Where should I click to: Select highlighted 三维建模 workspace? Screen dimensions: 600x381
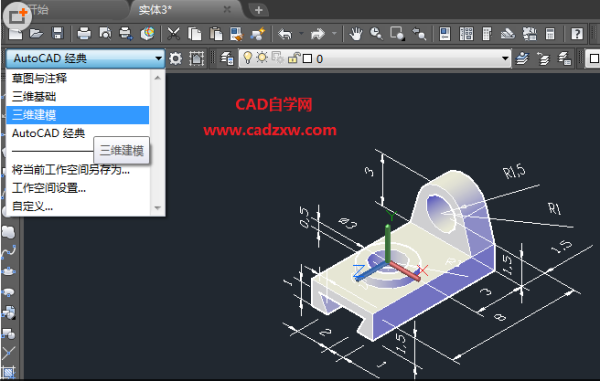click(78, 115)
